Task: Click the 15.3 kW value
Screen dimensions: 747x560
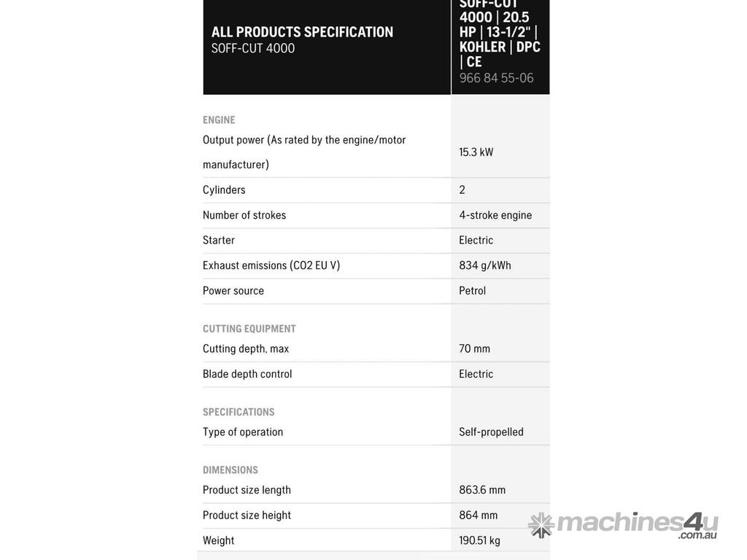Action: point(476,152)
